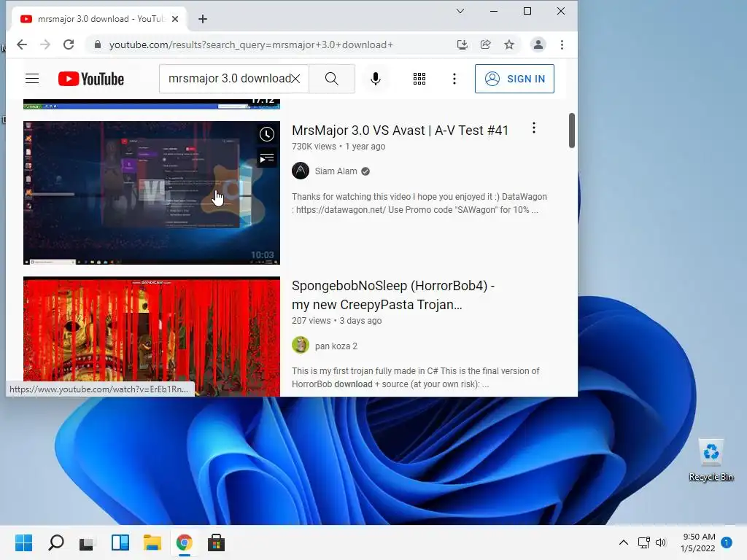This screenshot has width=747, height=560.
Task: Open the SpongebobNoSleep (HorrorBob4) title
Action: [x=393, y=295]
